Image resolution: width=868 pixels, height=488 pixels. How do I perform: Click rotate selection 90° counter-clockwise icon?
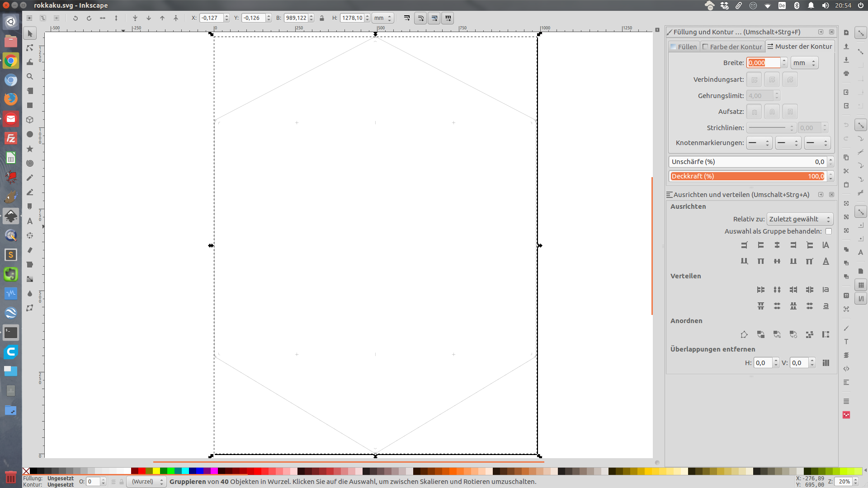tap(75, 18)
